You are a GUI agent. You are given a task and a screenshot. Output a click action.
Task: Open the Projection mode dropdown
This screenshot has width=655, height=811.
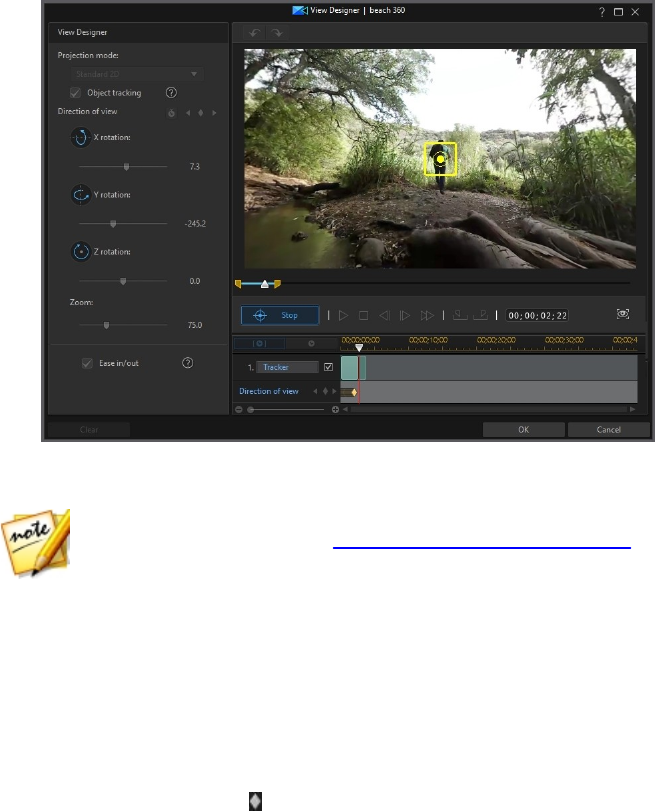pos(137,74)
